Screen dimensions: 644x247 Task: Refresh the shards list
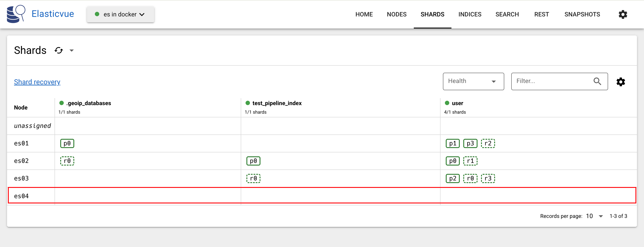pyautogui.click(x=59, y=51)
